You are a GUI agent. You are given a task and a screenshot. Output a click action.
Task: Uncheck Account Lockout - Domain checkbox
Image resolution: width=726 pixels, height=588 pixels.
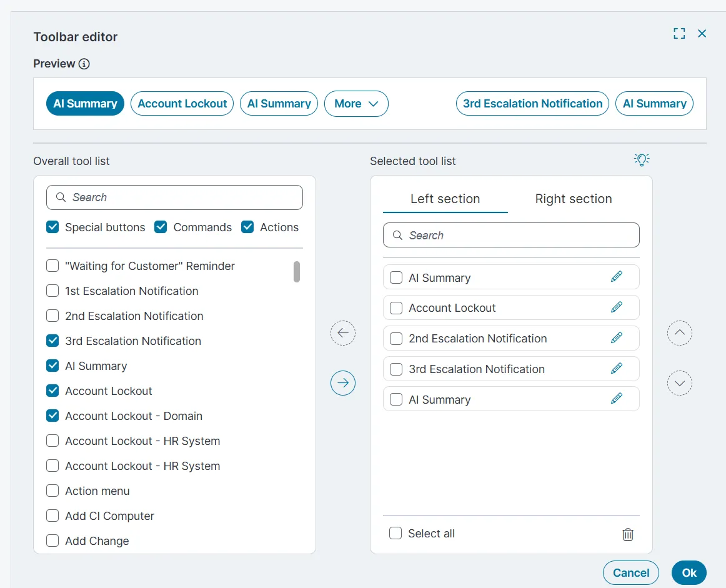[52, 416]
